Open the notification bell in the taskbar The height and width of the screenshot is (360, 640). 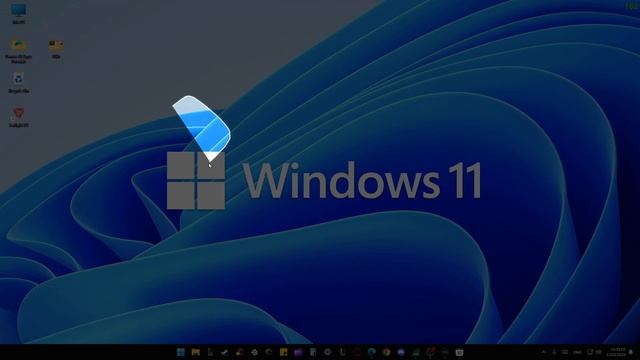pos(631,352)
